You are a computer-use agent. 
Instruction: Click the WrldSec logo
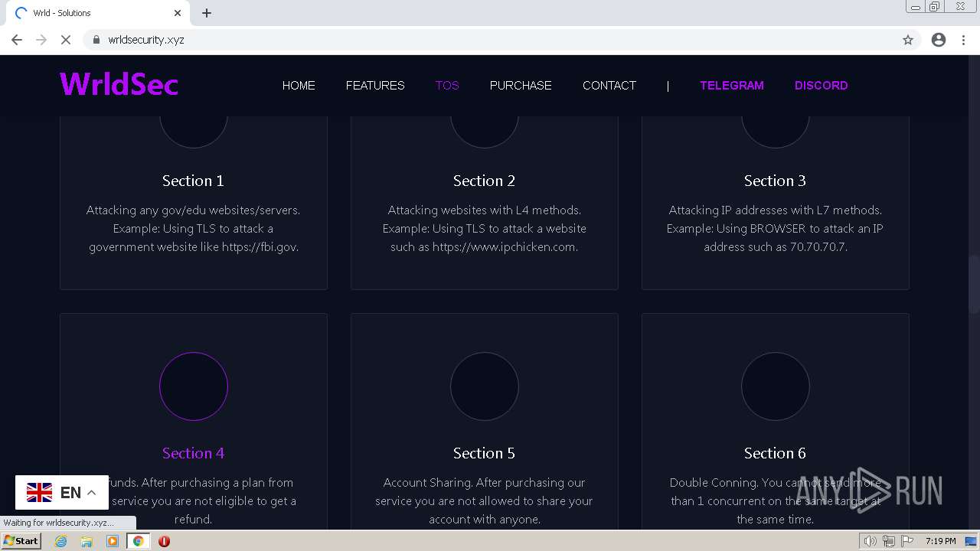pyautogui.click(x=119, y=84)
